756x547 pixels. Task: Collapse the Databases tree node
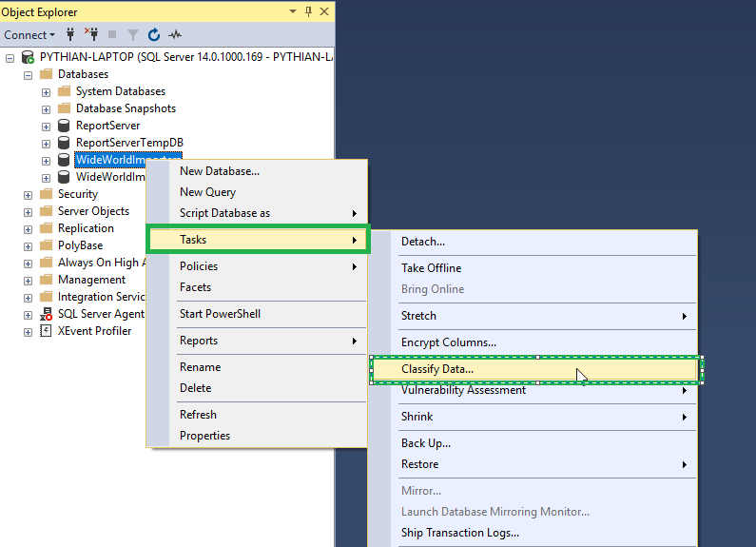(29, 74)
